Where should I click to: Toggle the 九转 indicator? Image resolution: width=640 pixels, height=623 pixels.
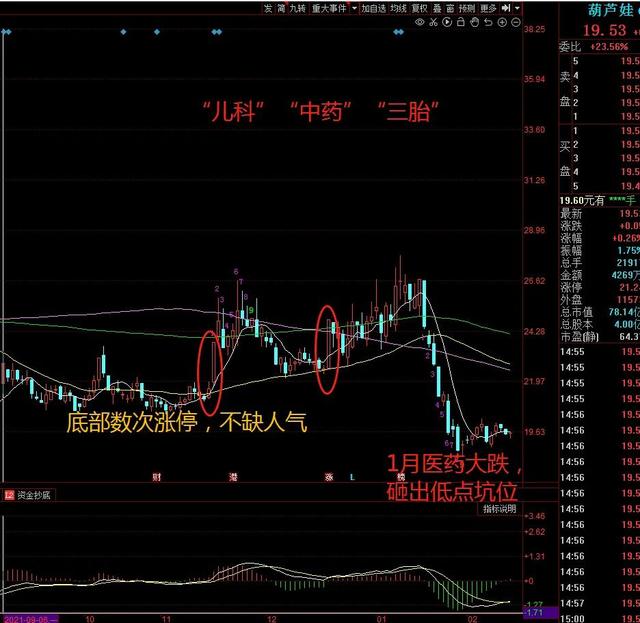pyautogui.click(x=298, y=8)
